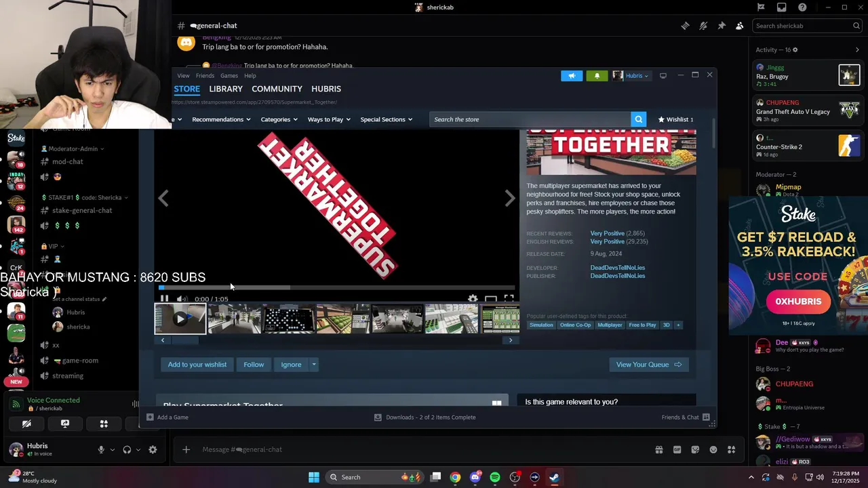Open Categories dropdown in store
This screenshot has width=868, height=488.
click(279, 119)
